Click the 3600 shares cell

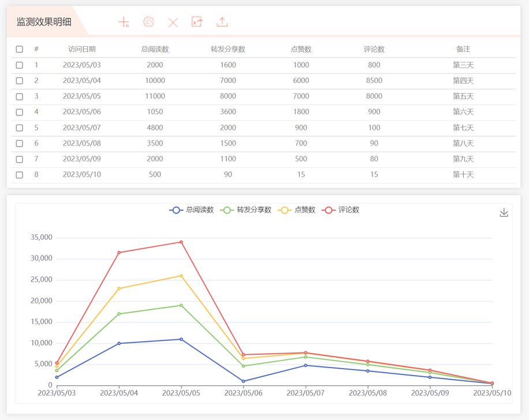coord(228,112)
